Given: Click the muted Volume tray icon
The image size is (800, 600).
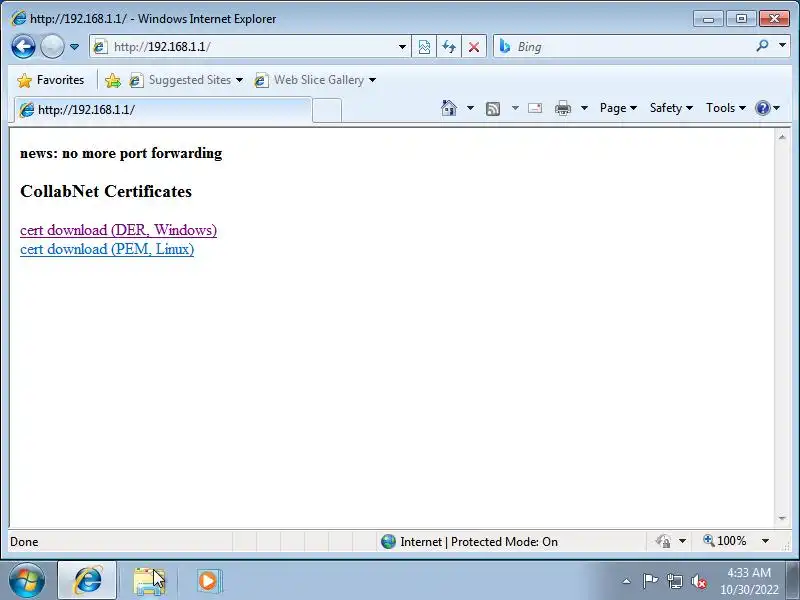Looking at the screenshot, I should coord(698,581).
